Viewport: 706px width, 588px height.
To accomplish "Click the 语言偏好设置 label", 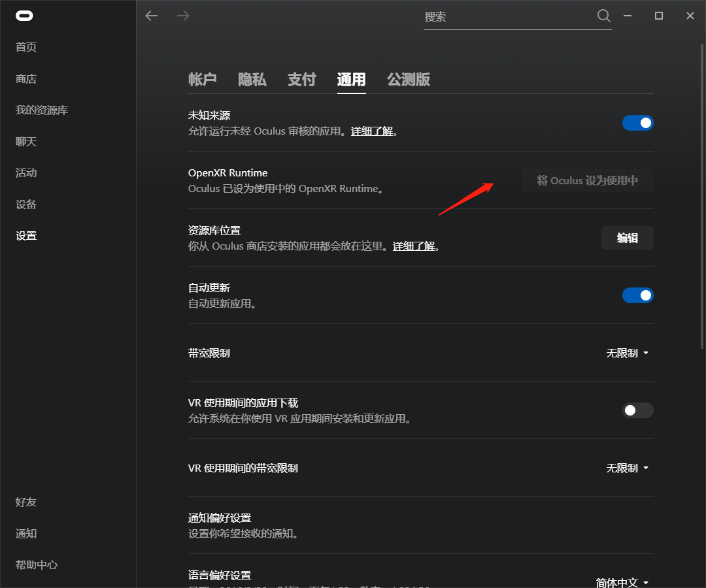I will tap(220, 576).
